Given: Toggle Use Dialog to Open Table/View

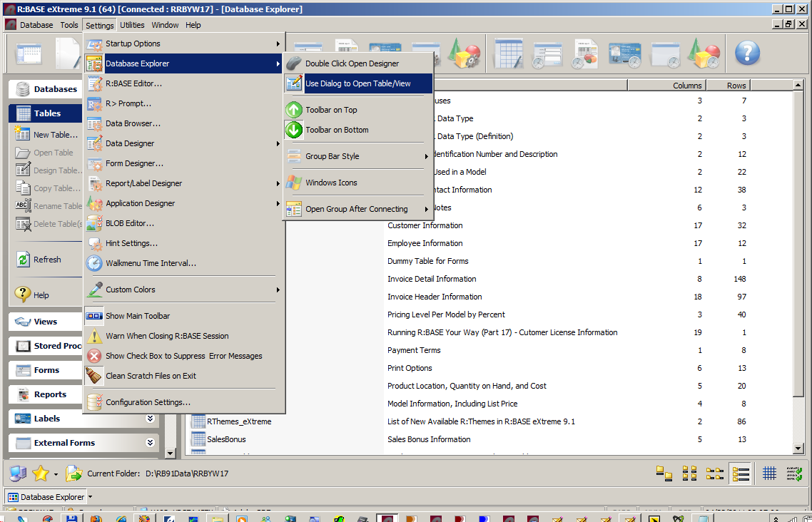Looking at the screenshot, I should [x=357, y=83].
